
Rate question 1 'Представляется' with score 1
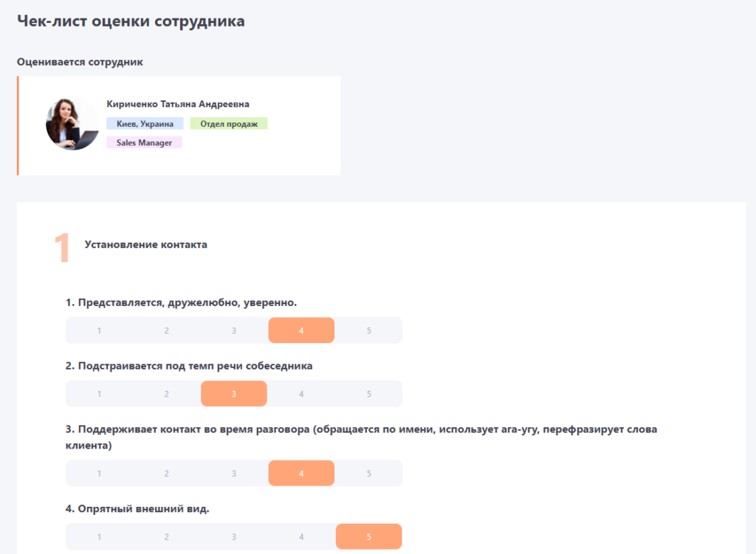tap(99, 330)
